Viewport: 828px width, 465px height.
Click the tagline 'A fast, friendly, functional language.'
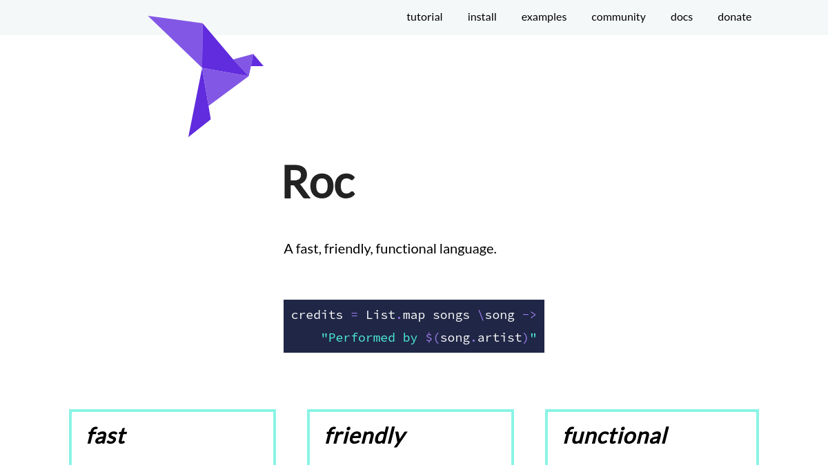click(x=390, y=249)
